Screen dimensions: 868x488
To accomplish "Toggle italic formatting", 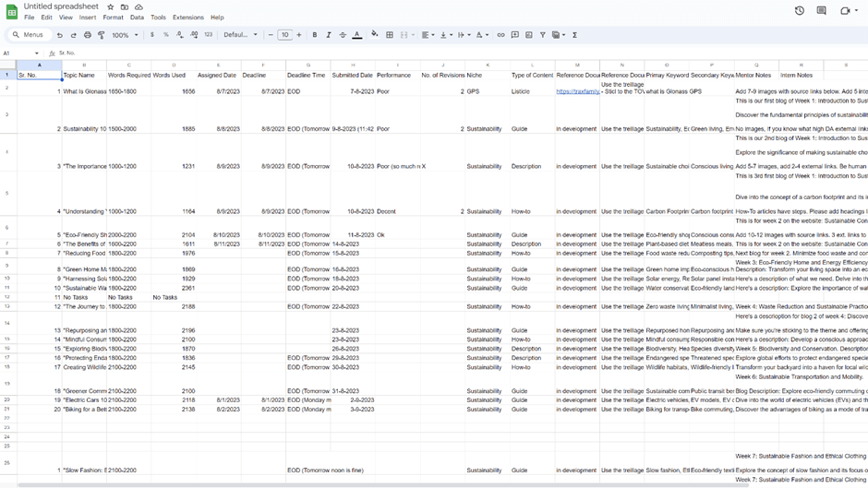I will (328, 35).
